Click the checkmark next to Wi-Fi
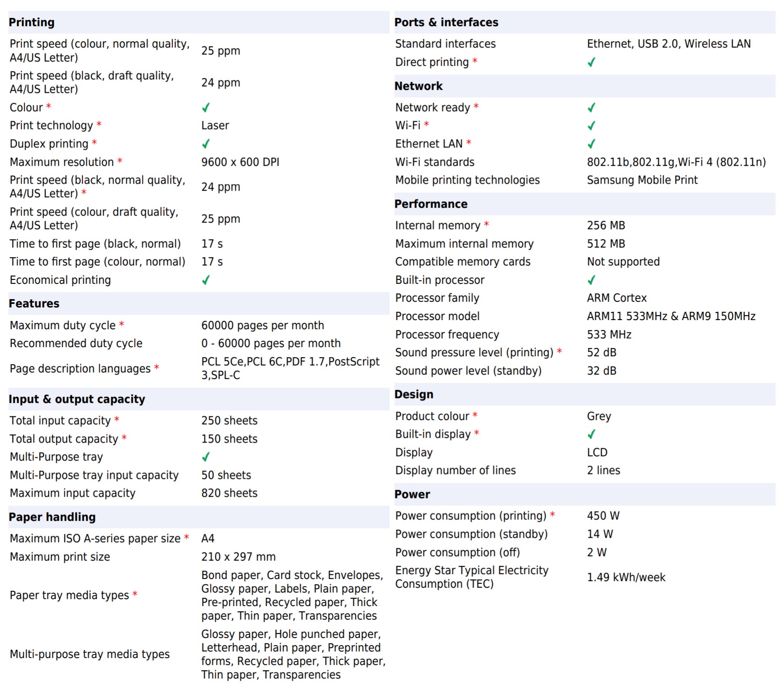The height and width of the screenshot is (692, 784). click(591, 126)
